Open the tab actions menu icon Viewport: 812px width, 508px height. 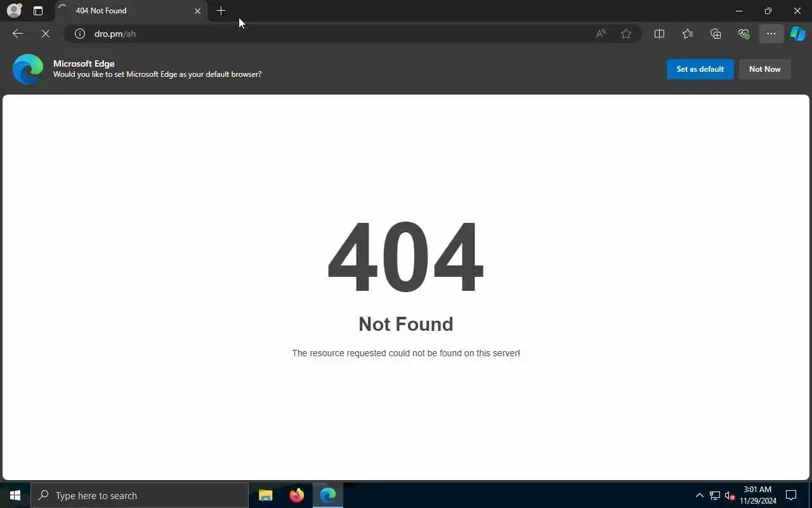[x=38, y=11]
